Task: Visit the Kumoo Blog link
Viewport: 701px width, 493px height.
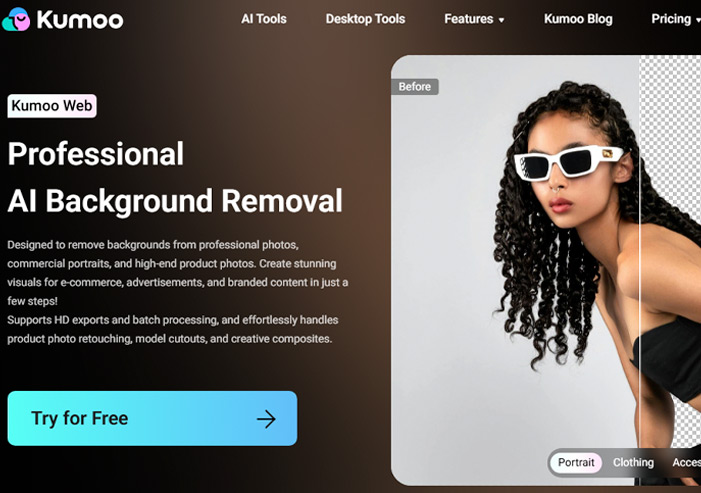Action: 578,19
